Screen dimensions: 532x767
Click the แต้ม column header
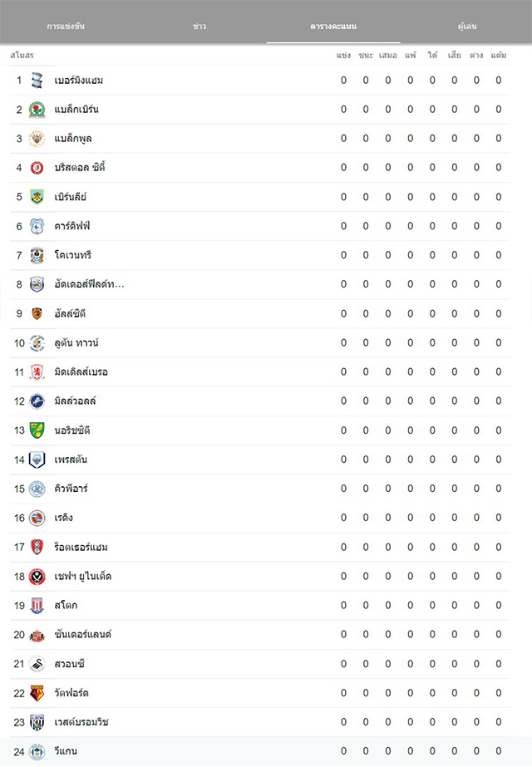coord(498,56)
